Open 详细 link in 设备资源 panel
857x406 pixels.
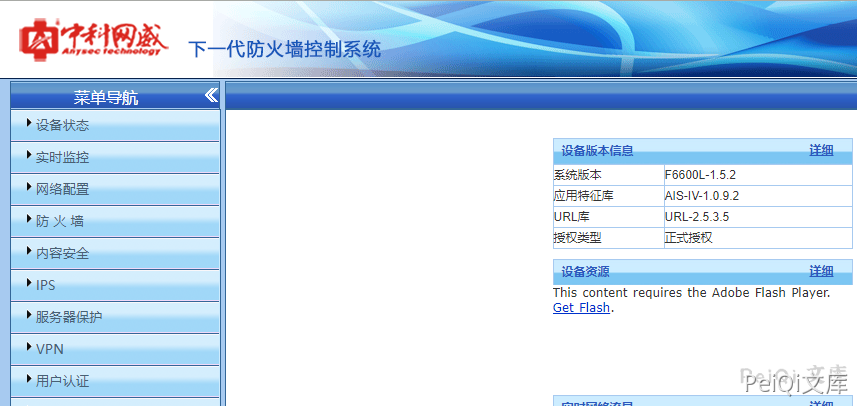pos(821,271)
